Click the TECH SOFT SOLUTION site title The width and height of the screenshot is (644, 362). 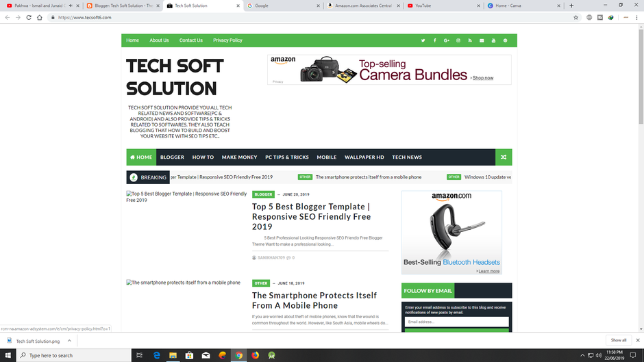[175, 77]
